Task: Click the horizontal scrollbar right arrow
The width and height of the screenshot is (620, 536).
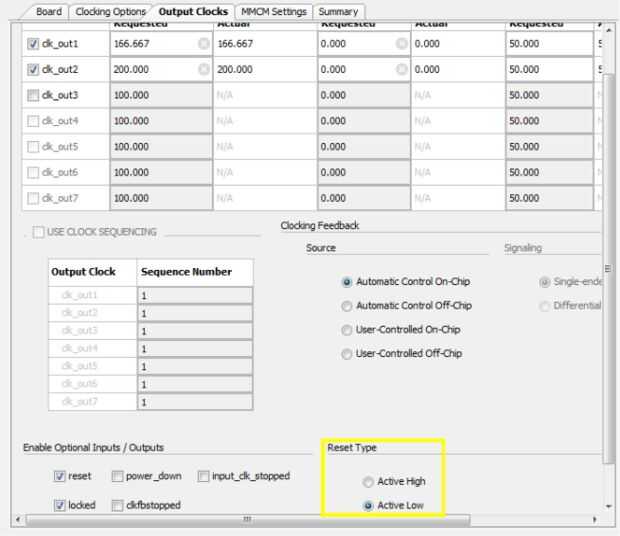Action: [595, 519]
